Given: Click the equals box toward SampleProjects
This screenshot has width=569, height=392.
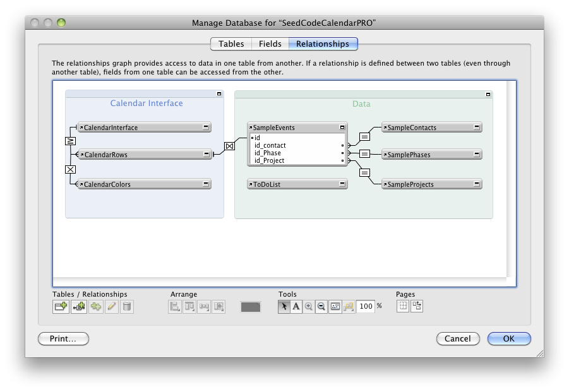Looking at the screenshot, I should [x=364, y=172].
